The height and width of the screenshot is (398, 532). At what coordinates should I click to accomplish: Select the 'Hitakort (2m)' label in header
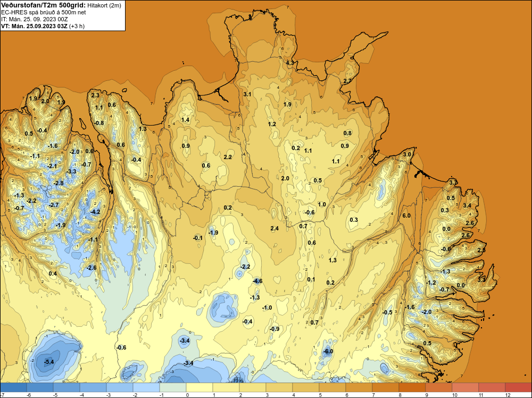pyautogui.click(x=104, y=5)
